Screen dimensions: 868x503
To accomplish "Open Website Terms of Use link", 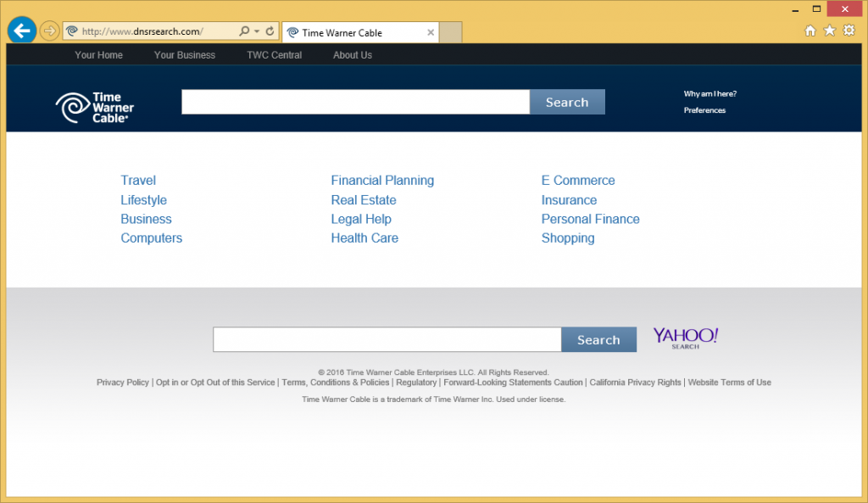I will pyautogui.click(x=729, y=383).
